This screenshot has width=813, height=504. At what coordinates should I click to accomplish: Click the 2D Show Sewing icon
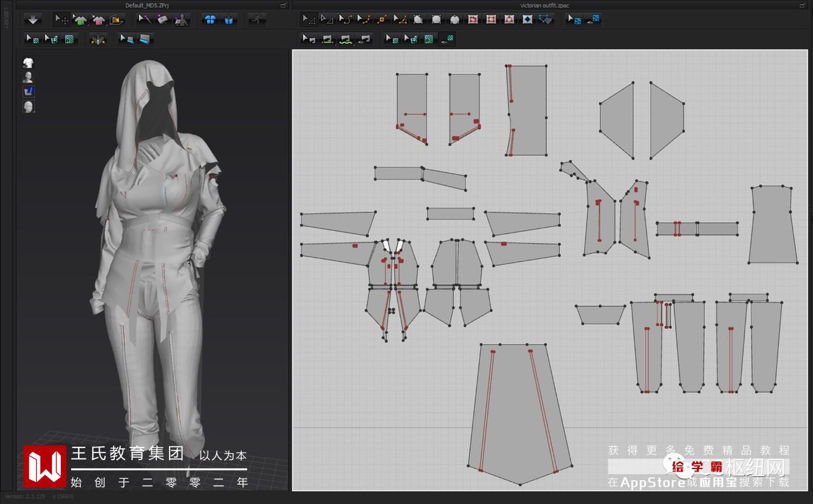[x=364, y=39]
